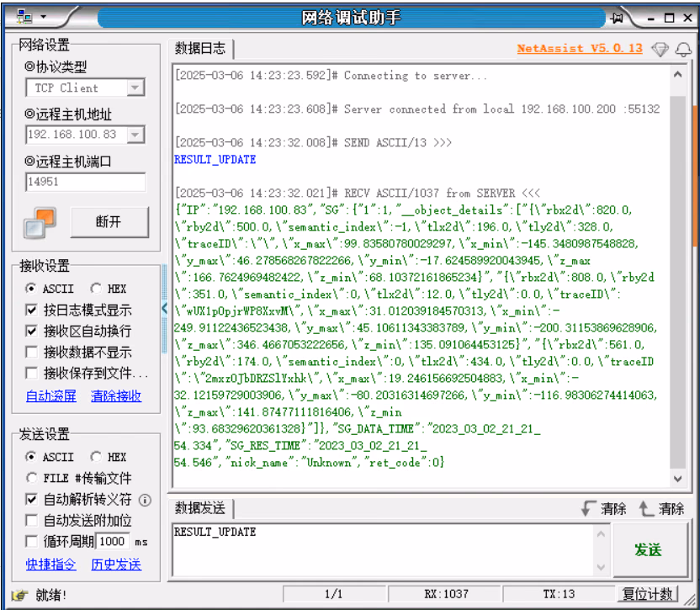This screenshot has height=610, width=700.
Task: Click log scrollbar down arrow
Action: click(677, 479)
